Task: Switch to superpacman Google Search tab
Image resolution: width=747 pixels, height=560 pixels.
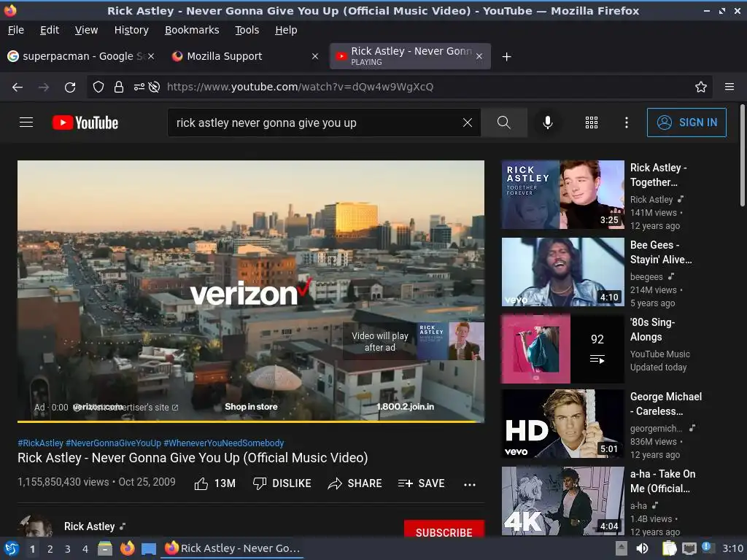Action: [x=81, y=56]
